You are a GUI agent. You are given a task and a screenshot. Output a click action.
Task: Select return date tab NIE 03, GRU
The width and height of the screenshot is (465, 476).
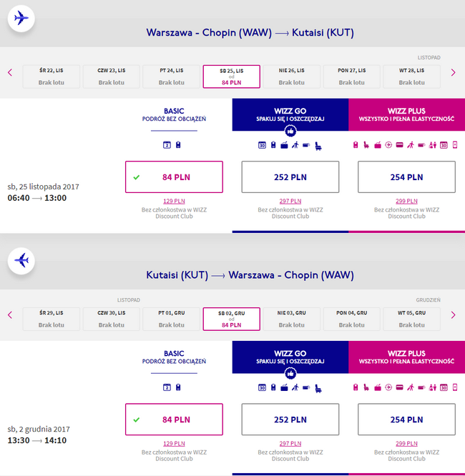[290, 319]
